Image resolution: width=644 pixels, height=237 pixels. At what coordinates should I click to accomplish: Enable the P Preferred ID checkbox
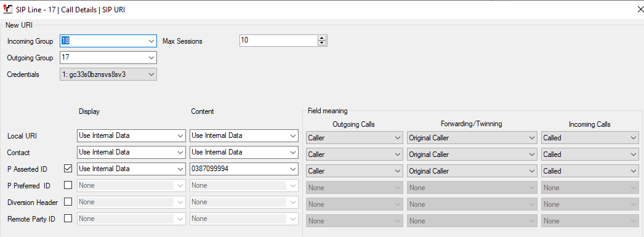tap(68, 185)
